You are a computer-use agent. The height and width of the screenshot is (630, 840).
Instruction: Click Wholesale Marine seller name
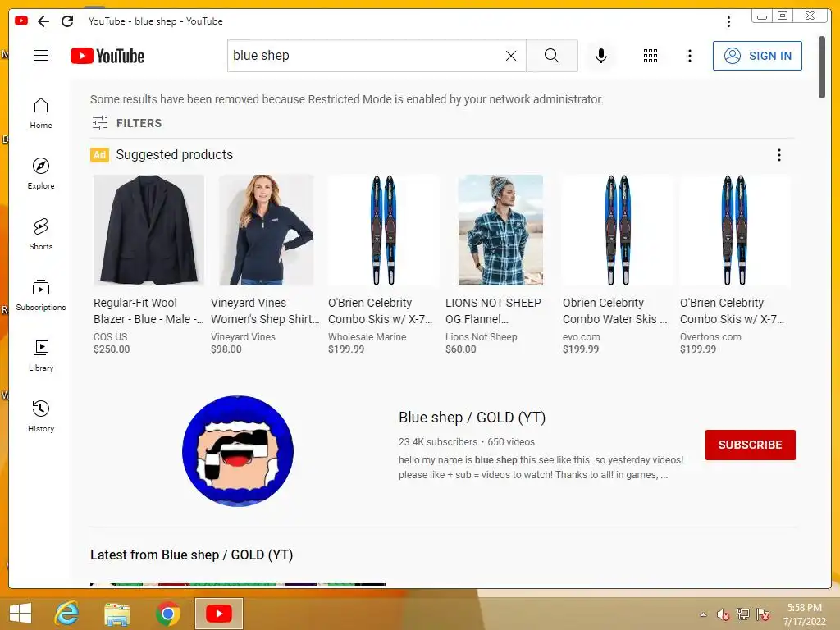(x=367, y=337)
